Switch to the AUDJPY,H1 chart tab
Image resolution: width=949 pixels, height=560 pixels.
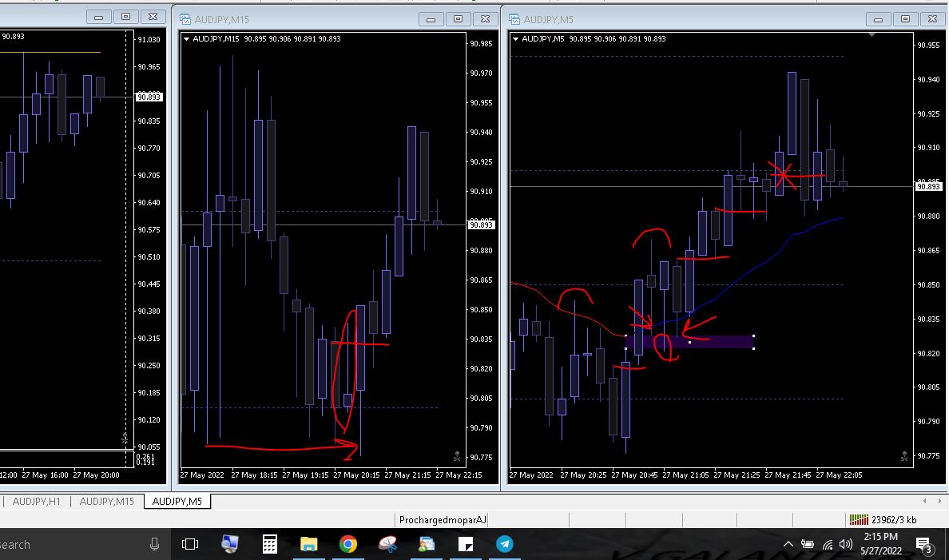coord(36,501)
